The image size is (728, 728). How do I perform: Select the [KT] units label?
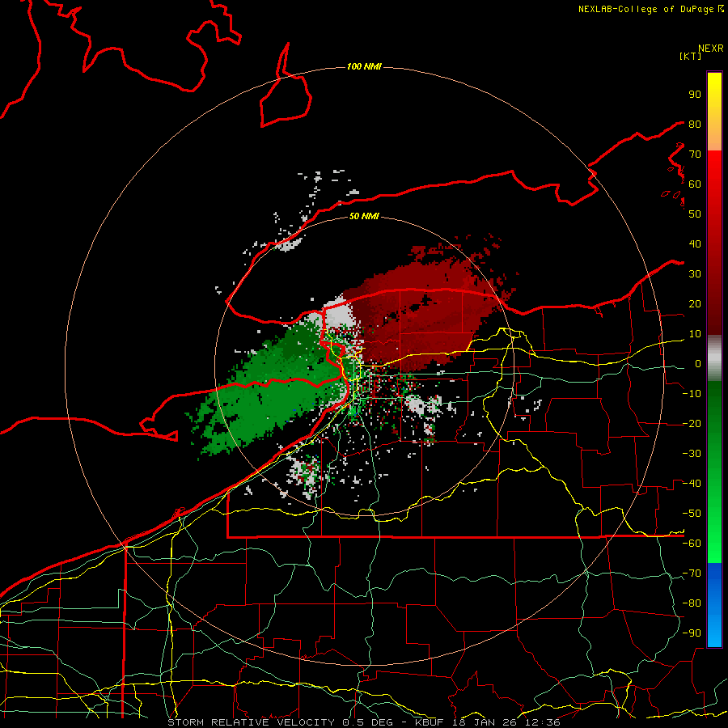point(690,56)
